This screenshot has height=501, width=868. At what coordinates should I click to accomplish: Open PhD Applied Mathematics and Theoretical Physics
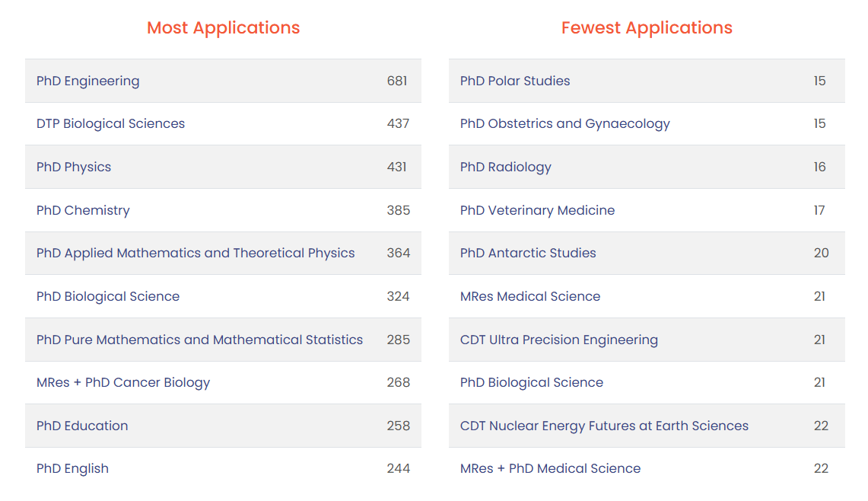(223, 254)
